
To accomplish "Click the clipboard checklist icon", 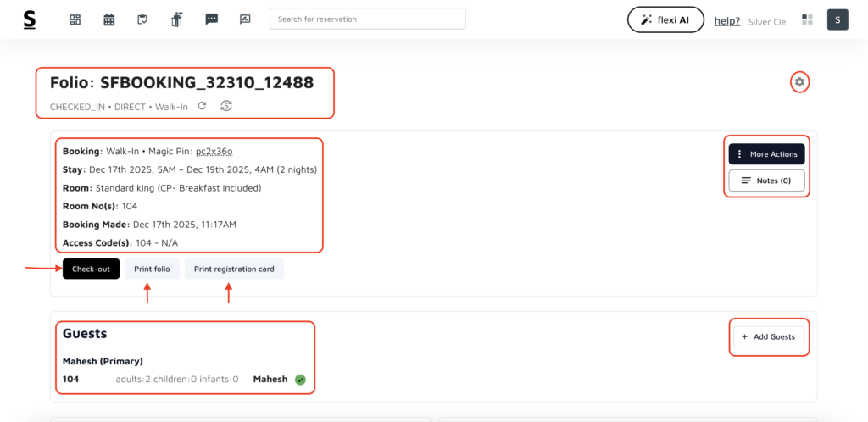I will click(x=143, y=19).
